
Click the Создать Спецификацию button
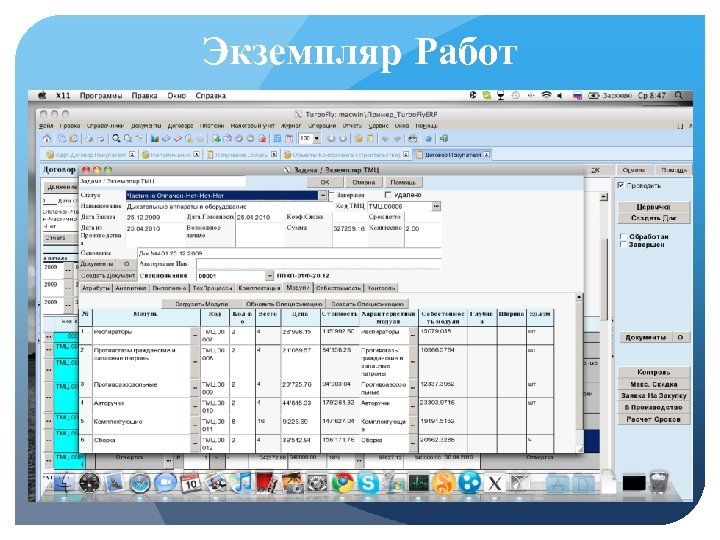coord(367,304)
